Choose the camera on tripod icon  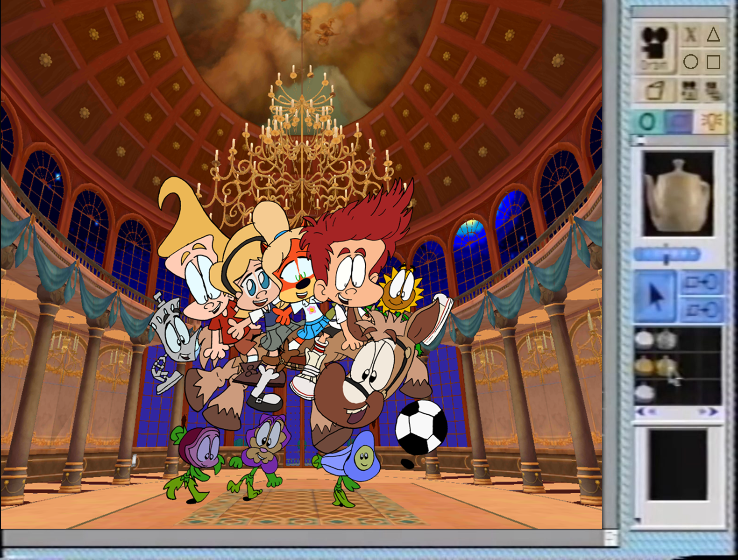point(688,90)
